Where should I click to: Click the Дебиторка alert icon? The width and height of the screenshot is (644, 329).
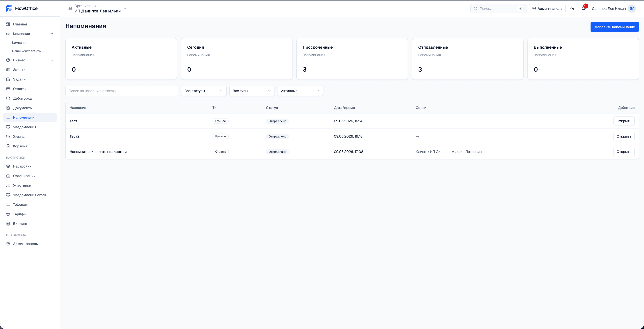point(8,98)
